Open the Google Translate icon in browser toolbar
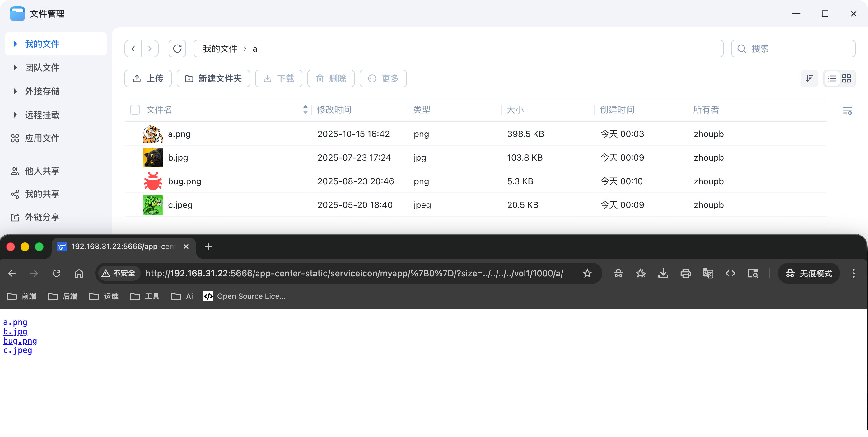 tap(708, 274)
